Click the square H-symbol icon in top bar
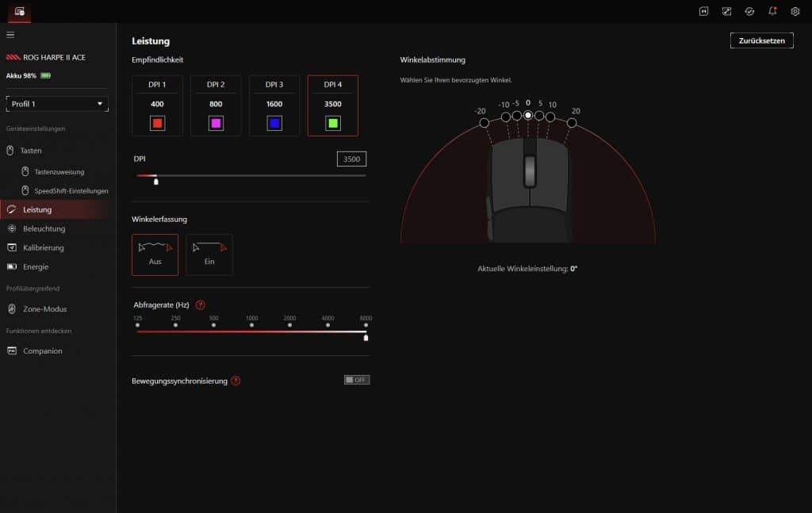The image size is (812, 513). point(703,11)
